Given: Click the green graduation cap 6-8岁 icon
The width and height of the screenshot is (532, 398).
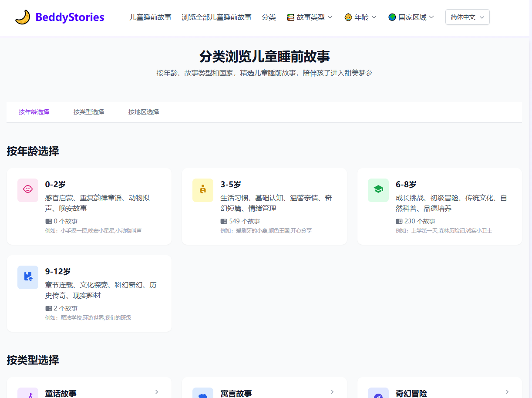Looking at the screenshot, I should (x=378, y=190).
